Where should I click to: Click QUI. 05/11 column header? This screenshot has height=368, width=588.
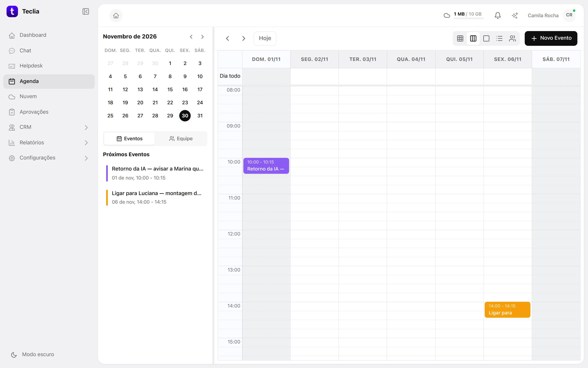click(459, 59)
